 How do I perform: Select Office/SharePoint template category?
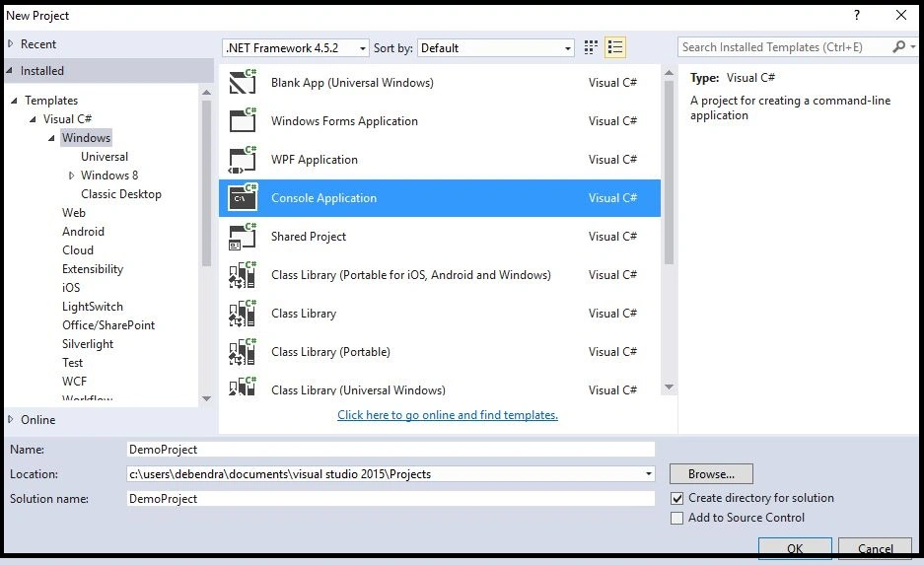tap(108, 325)
